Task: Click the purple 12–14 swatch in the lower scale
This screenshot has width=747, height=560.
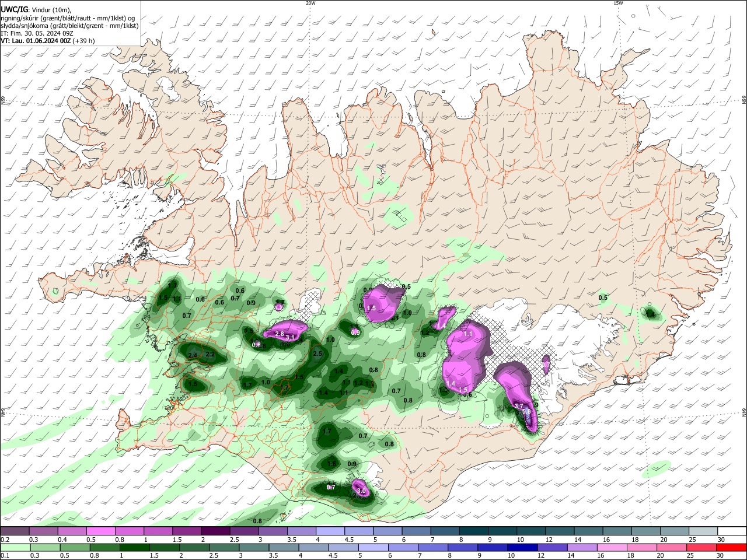Action: click(x=552, y=547)
